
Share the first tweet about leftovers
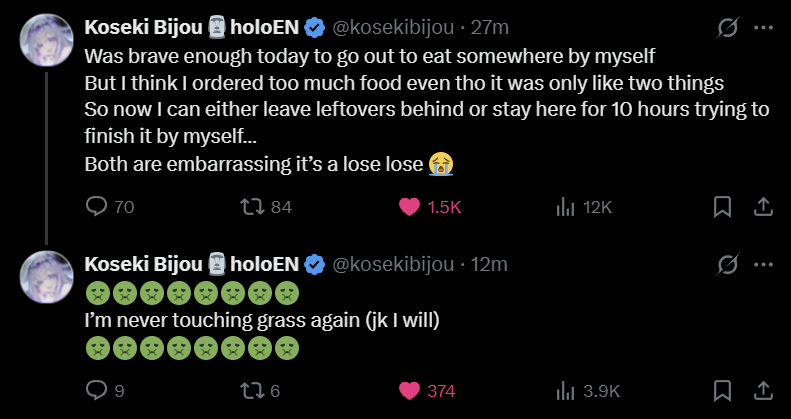click(761, 206)
